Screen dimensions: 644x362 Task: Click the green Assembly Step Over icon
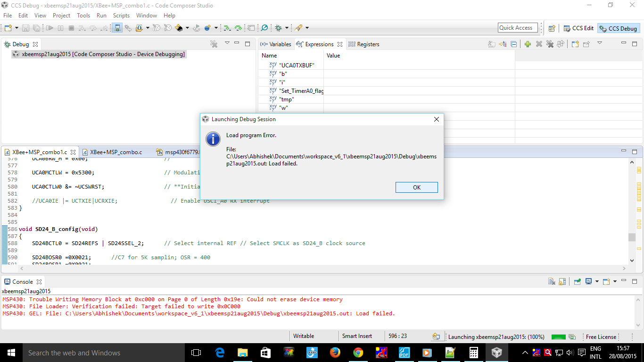(x=238, y=28)
